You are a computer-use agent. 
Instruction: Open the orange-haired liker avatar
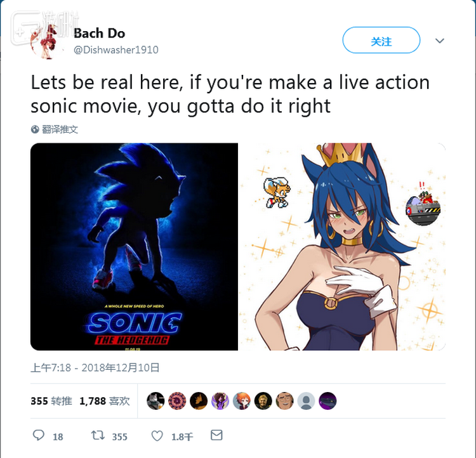(241, 401)
